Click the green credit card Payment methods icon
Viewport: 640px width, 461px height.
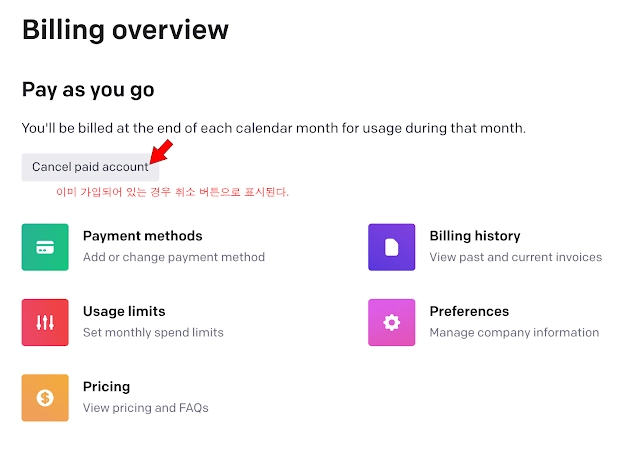(45, 247)
